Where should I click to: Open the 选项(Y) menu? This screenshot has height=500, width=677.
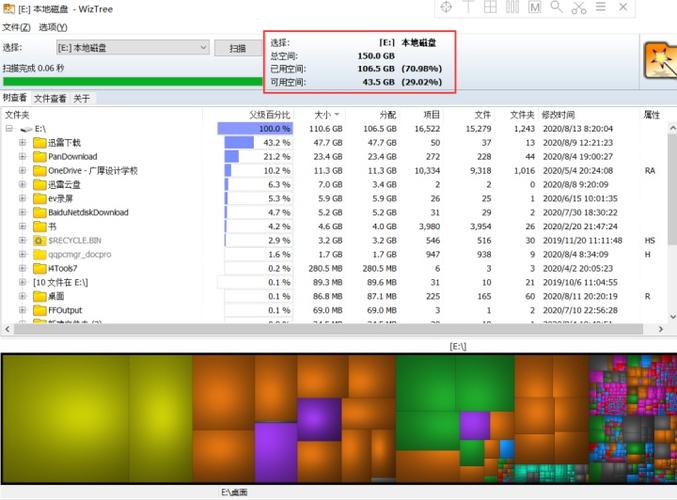(53, 27)
